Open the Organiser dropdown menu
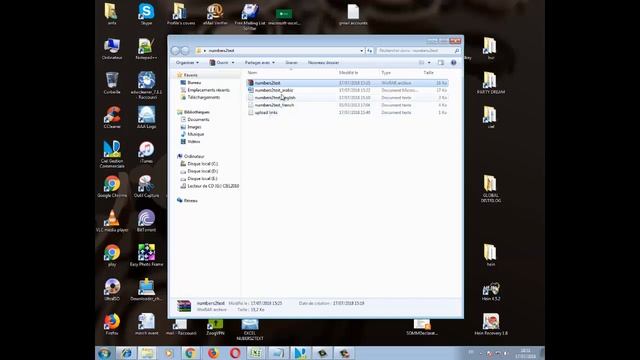 (x=187, y=62)
